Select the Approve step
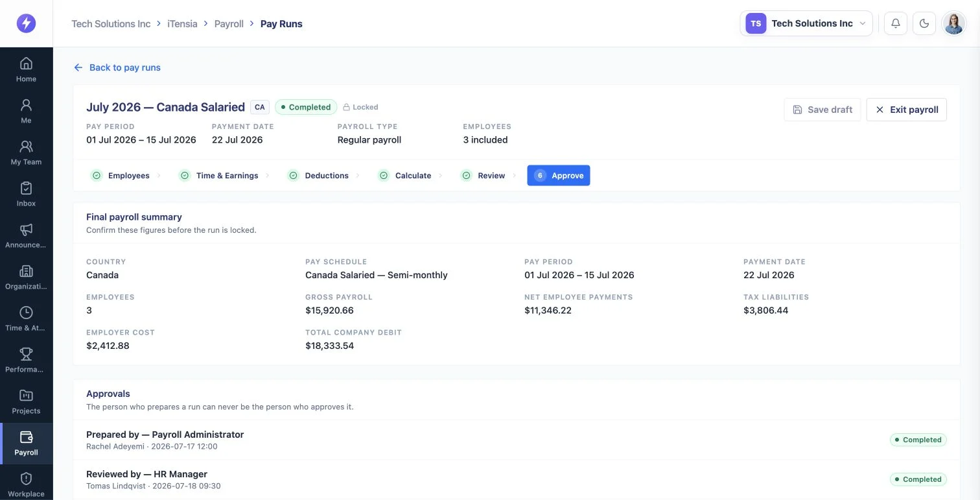This screenshot has width=980, height=500. pyautogui.click(x=559, y=176)
